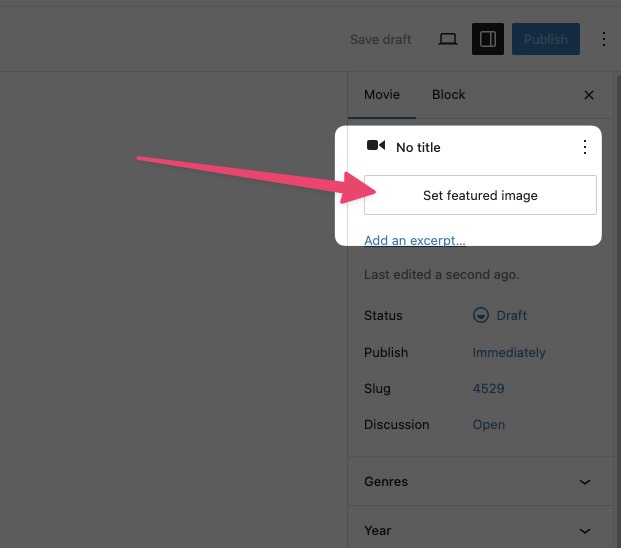Switch to the Movie tab
This screenshot has height=548, width=621.
[381, 94]
